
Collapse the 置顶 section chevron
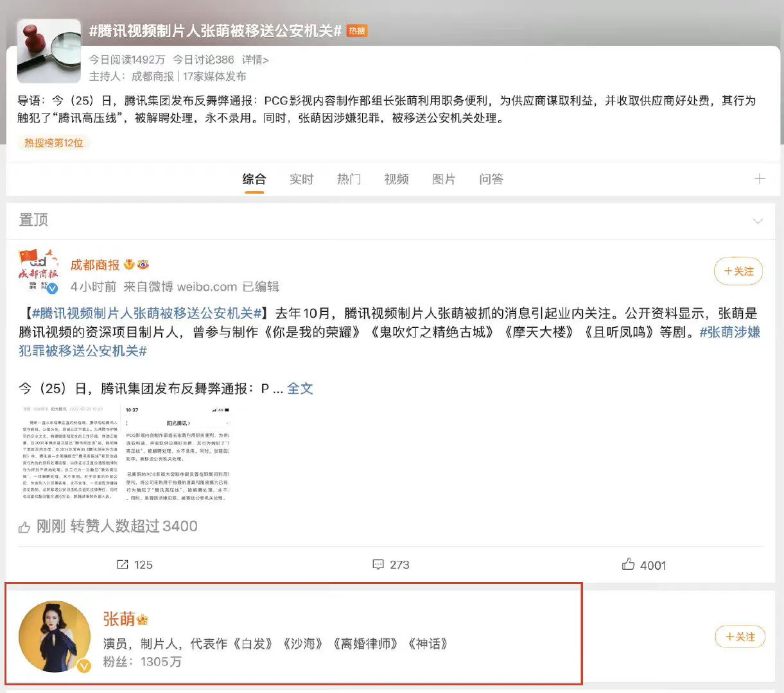[758, 221]
